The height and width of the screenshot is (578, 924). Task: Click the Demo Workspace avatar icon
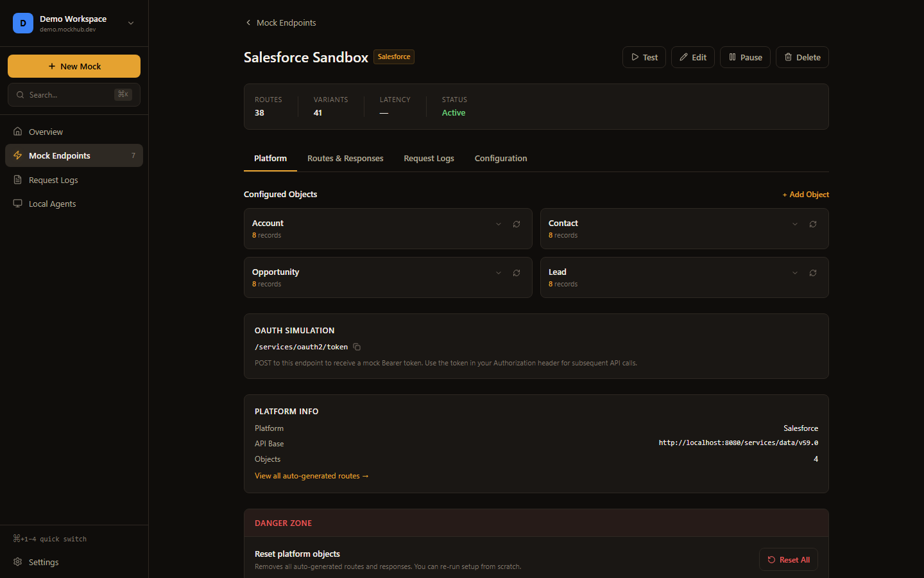(23, 23)
